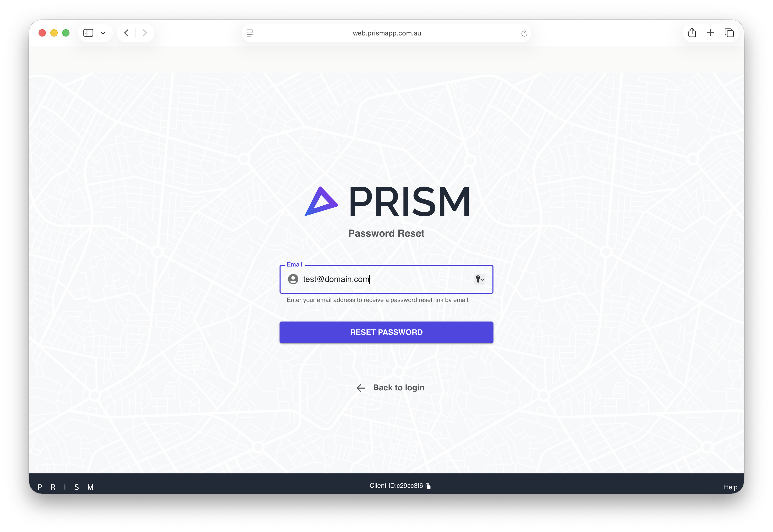
Task: Copy the Client ID using the copy icon
Action: pyautogui.click(x=428, y=486)
